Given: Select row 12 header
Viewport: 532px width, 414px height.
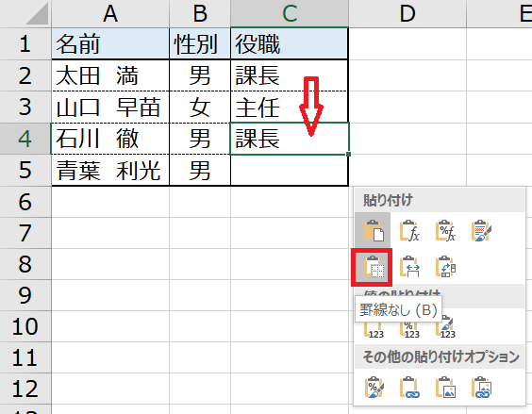Looking at the screenshot, I should click(25, 389).
